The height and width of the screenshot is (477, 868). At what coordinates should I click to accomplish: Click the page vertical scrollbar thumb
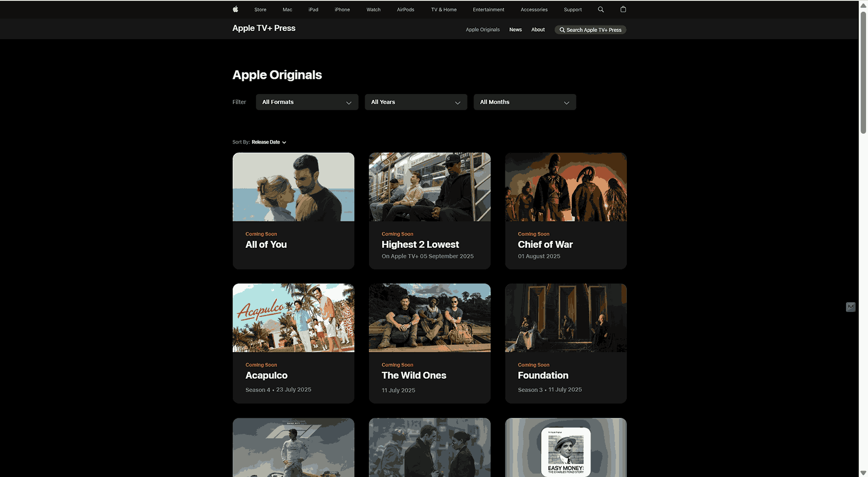864,72
